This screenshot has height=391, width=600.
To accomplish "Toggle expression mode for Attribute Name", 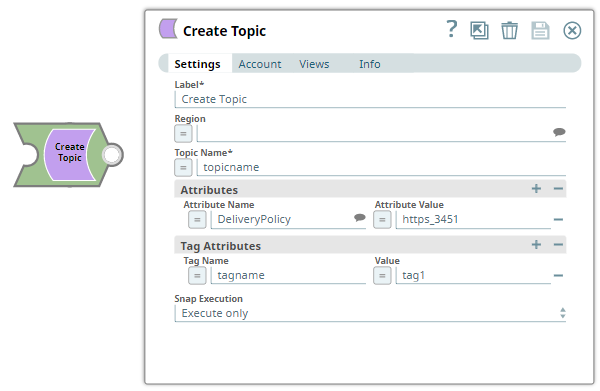I will [x=197, y=220].
